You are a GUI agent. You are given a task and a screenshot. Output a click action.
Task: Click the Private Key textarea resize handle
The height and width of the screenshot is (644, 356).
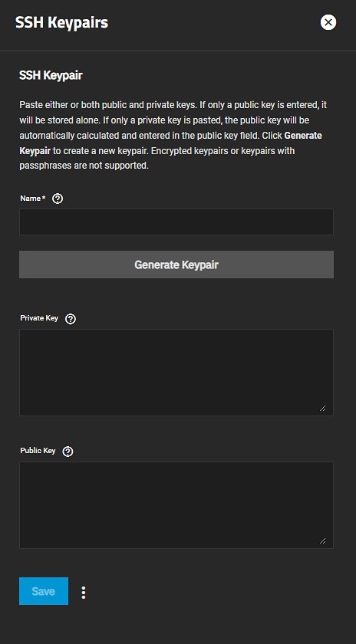click(323, 408)
